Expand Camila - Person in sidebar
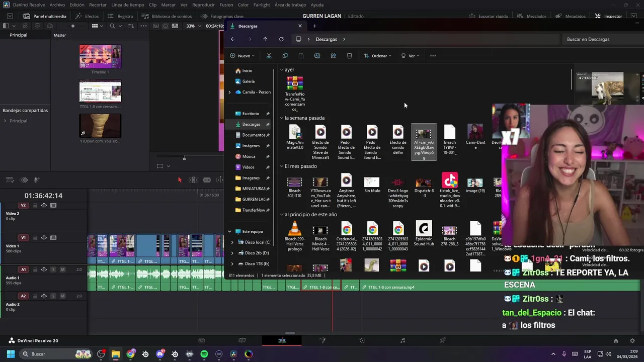 pos(229,92)
